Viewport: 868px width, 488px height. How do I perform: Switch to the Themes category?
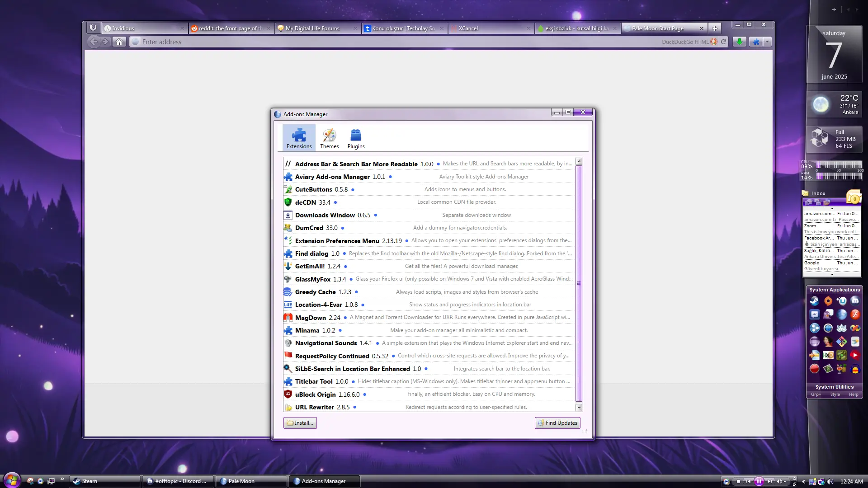coord(330,138)
